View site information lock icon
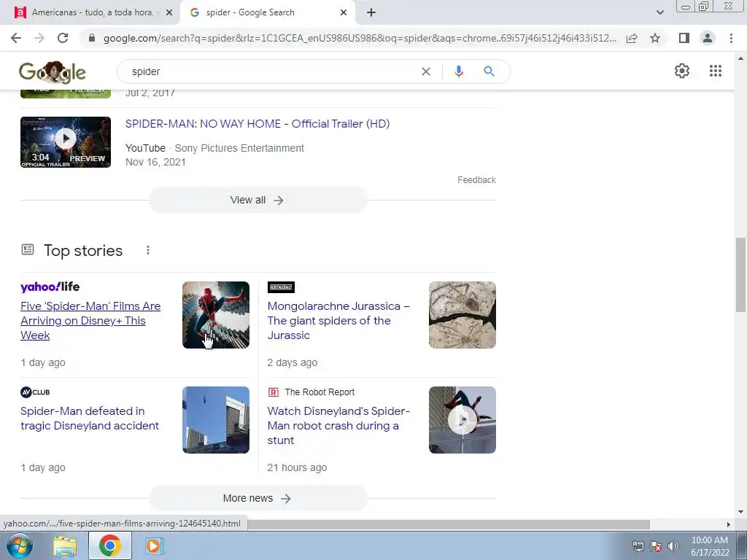The image size is (747, 560). 92,38
